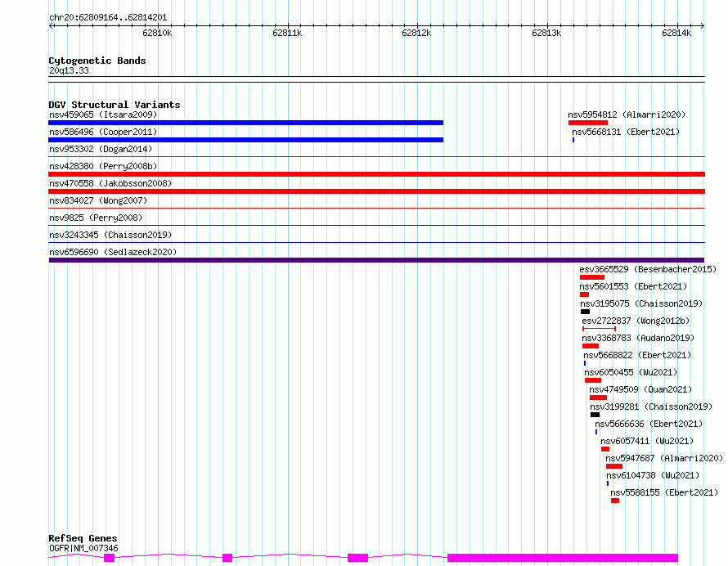Image resolution: width=728 pixels, height=566 pixels.
Task: Select the blue bar under nsv586496
Action: coord(246,140)
